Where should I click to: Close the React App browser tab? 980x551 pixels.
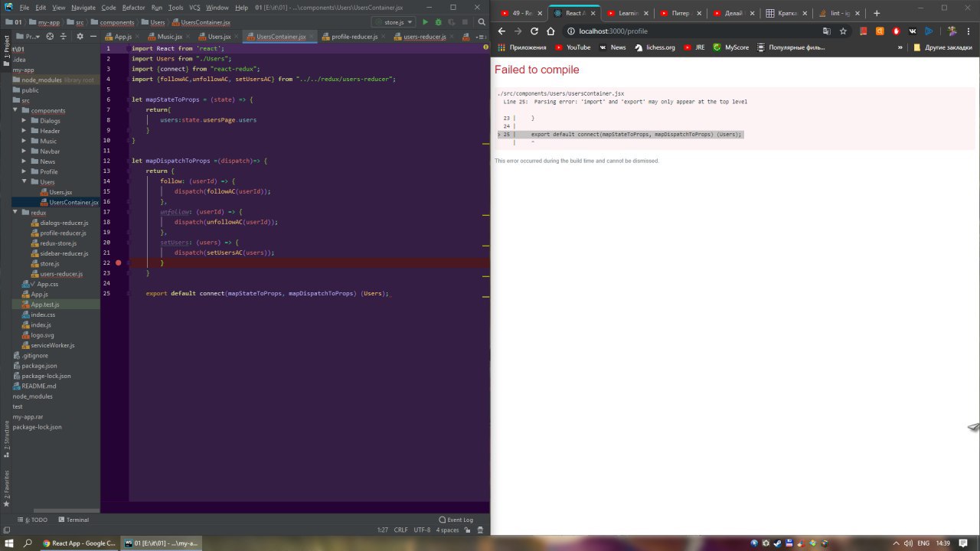click(593, 13)
